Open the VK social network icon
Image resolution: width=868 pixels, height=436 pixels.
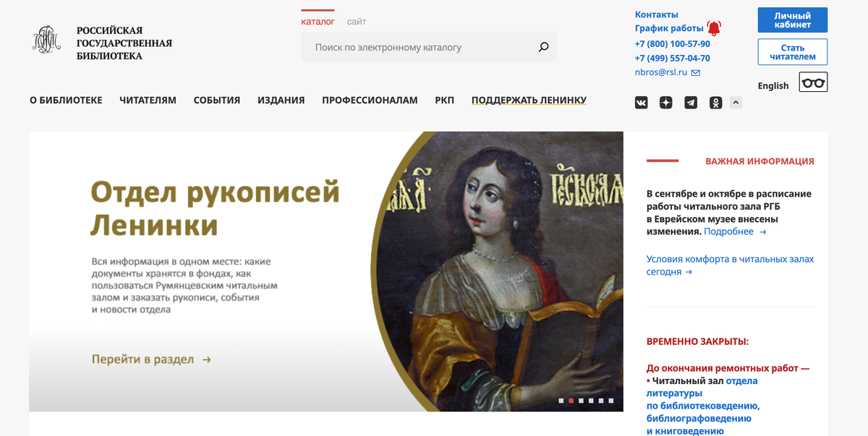pyautogui.click(x=642, y=103)
